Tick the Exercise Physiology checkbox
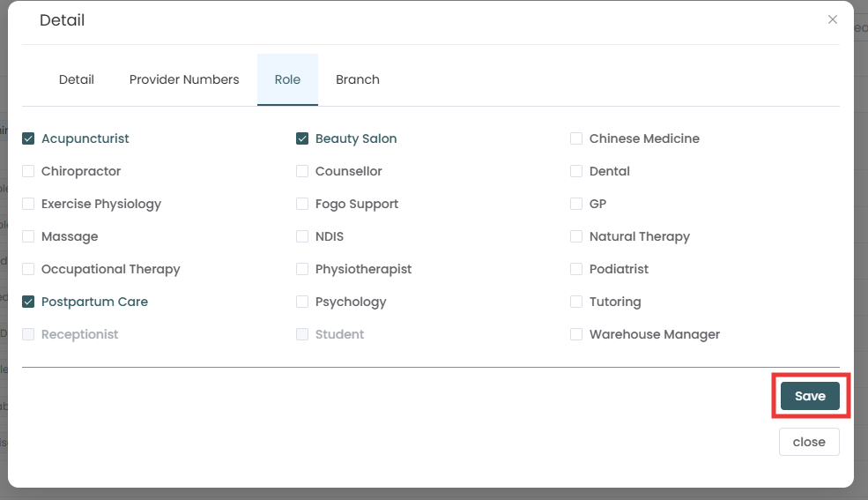Screen dimensions: 868x500 click(x=28, y=204)
